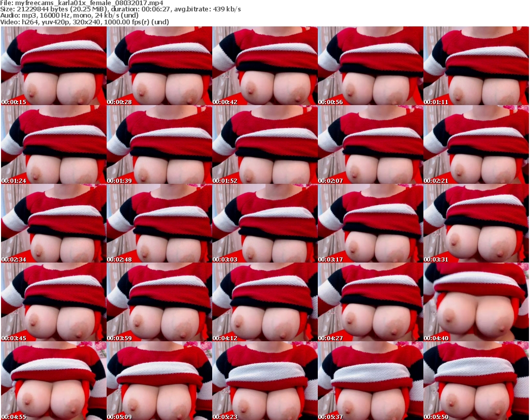
Task: Select the frame stamped 00:02:34
Action: tap(54, 223)
